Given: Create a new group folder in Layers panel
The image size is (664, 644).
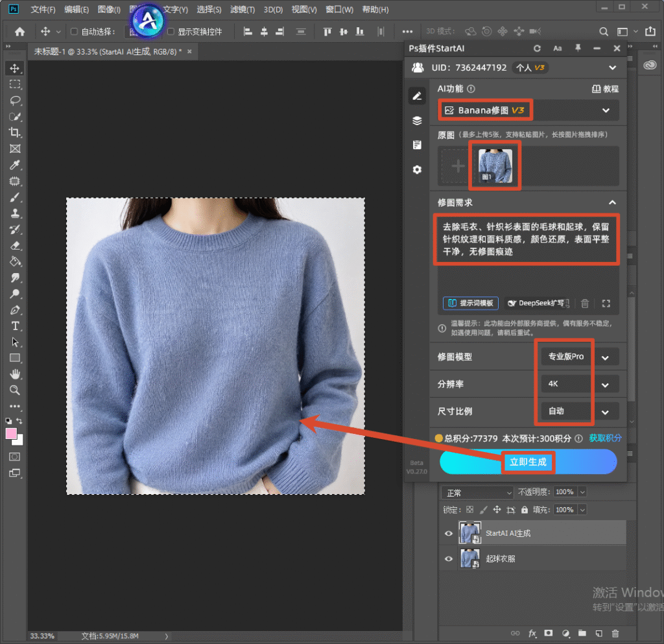Looking at the screenshot, I should (x=582, y=634).
